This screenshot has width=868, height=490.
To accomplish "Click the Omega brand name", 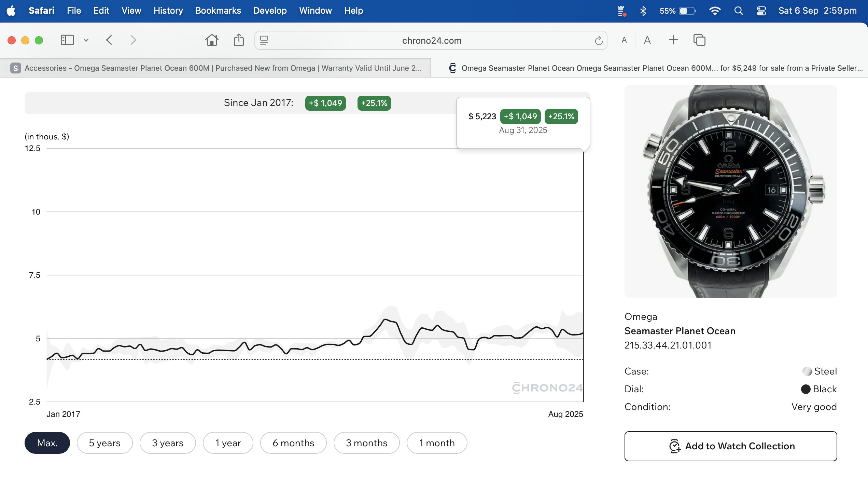I will [641, 317].
